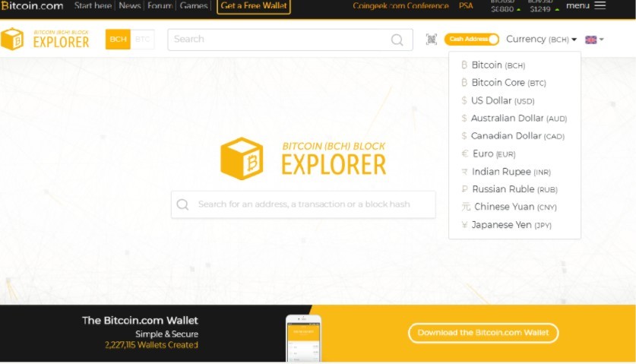Click the Block Explorer cube logo in header

point(12,39)
